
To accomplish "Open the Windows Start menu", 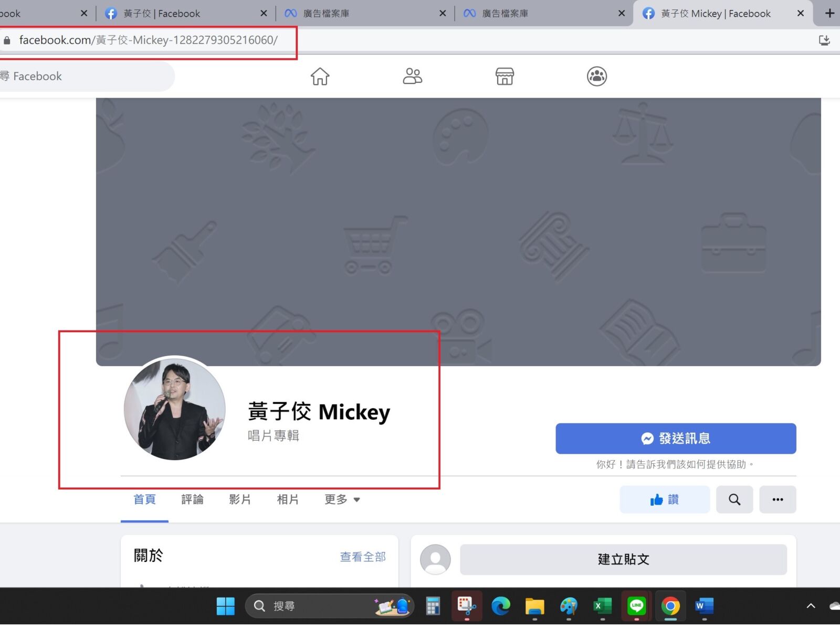I will coord(226,606).
